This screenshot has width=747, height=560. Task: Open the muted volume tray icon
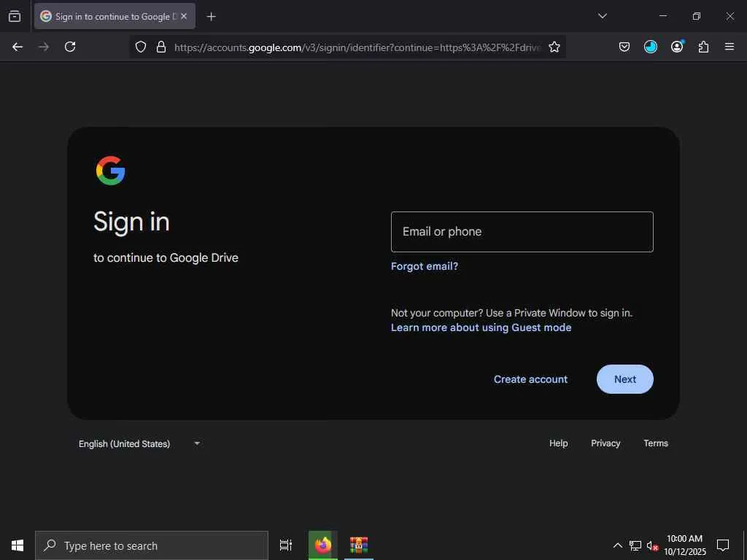tap(652, 545)
